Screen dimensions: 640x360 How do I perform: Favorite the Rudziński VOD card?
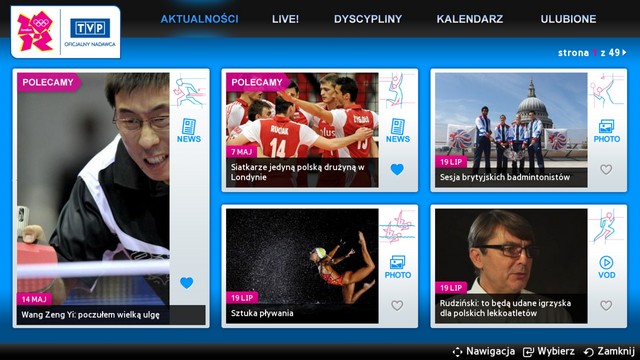pos(606,305)
